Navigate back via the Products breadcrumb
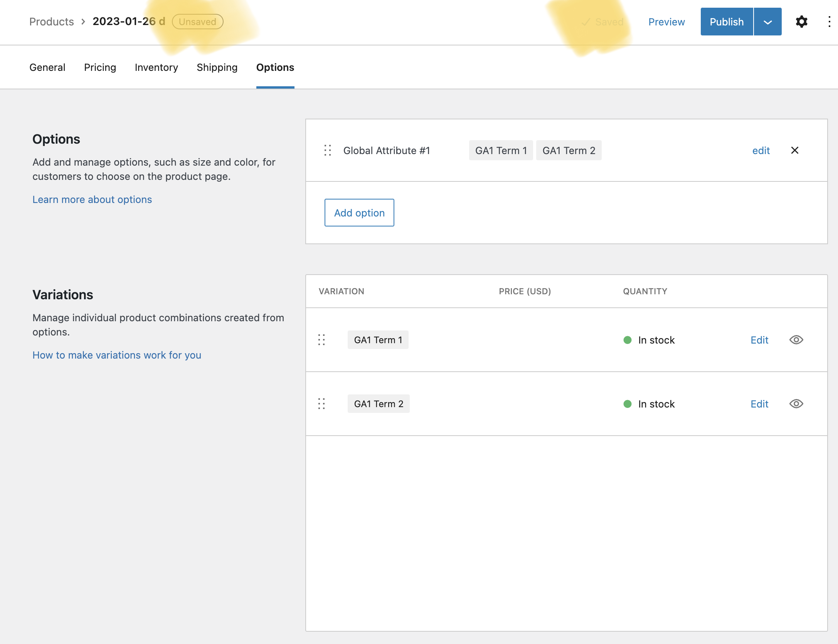 [x=51, y=22]
